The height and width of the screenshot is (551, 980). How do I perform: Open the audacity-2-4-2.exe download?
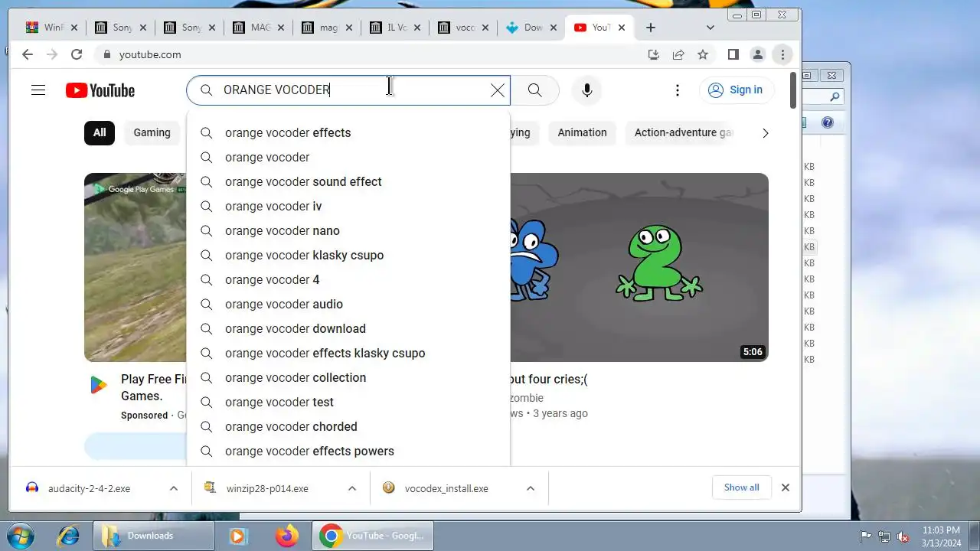click(x=89, y=488)
